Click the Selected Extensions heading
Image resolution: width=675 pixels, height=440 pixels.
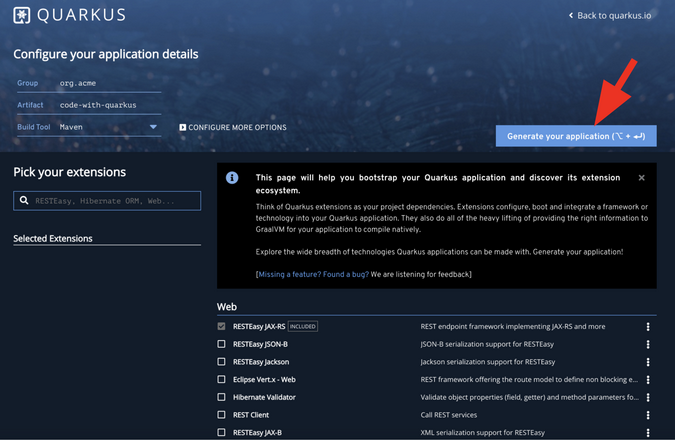tap(53, 239)
